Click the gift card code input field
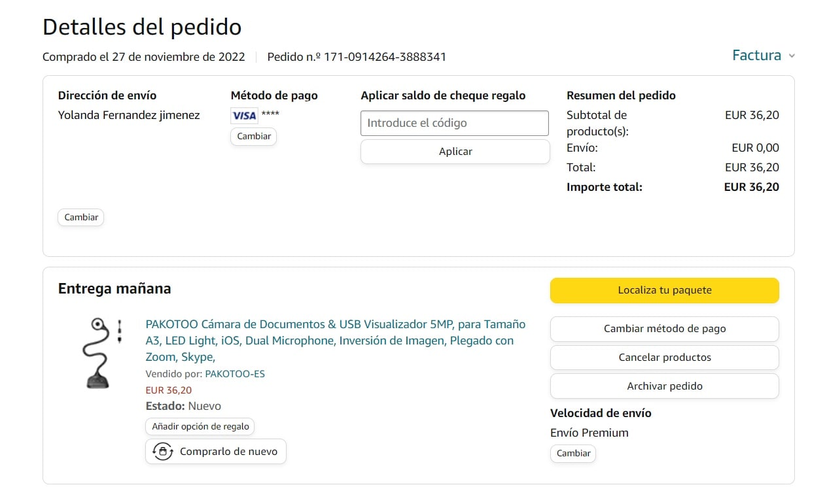This screenshot has height=504, width=827. pos(455,123)
